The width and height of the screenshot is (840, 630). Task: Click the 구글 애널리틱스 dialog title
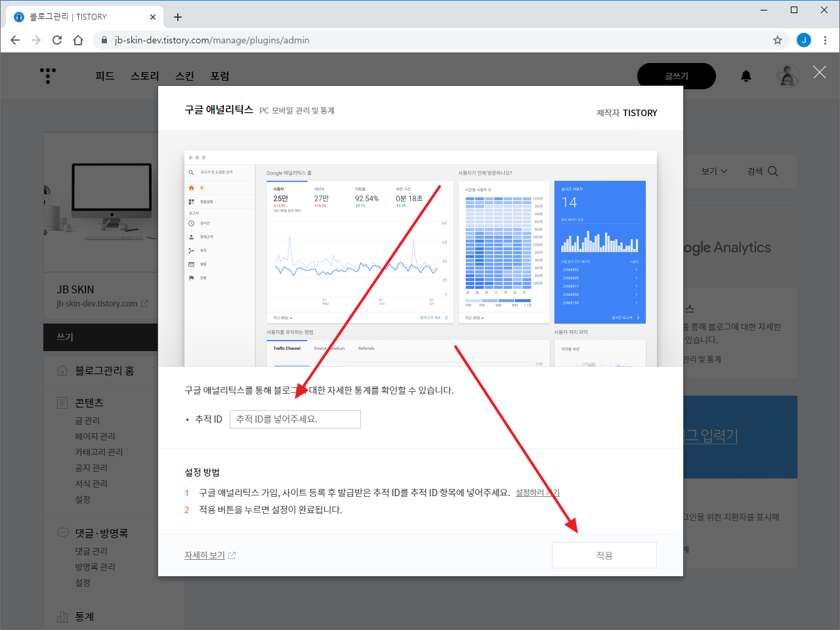[x=219, y=110]
